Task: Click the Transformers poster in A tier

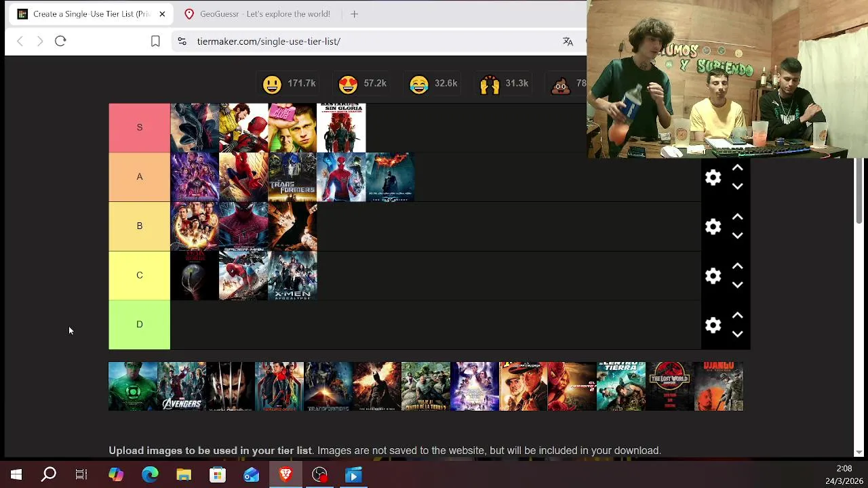Action: click(x=292, y=177)
